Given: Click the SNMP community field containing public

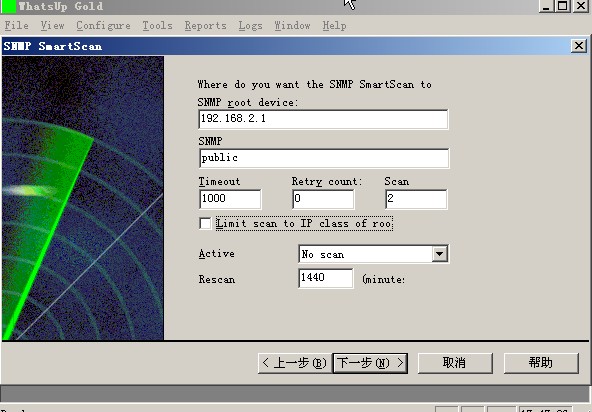Looking at the screenshot, I should tap(324, 158).
